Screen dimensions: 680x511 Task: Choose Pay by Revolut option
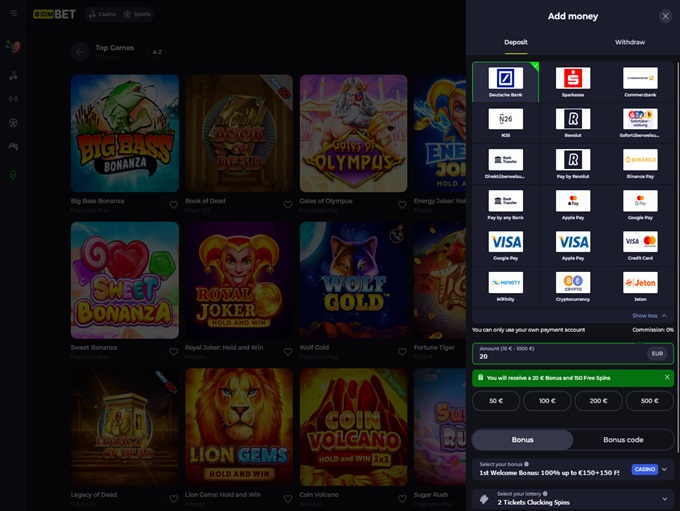(x=572, y=164)
